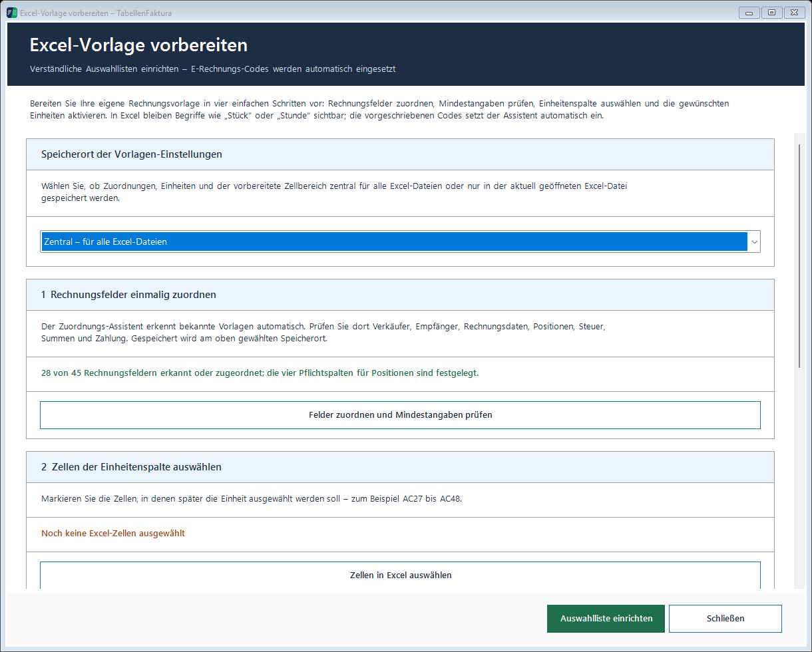Viewport: 812px width, 652px height.
Task: Select the 'Zentral – für alle Excel-Dateien' field
Action: coord(400,242)
